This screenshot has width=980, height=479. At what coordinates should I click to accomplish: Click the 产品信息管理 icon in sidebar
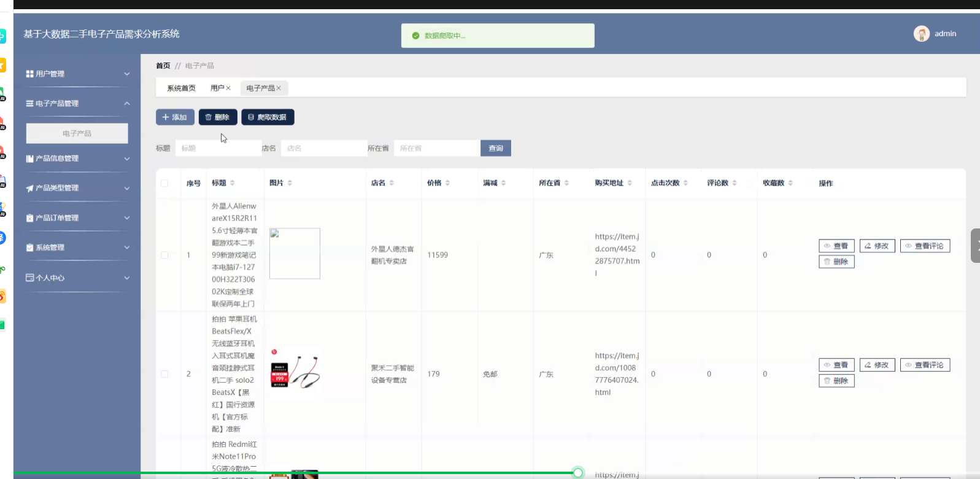(x=29, y=158)
